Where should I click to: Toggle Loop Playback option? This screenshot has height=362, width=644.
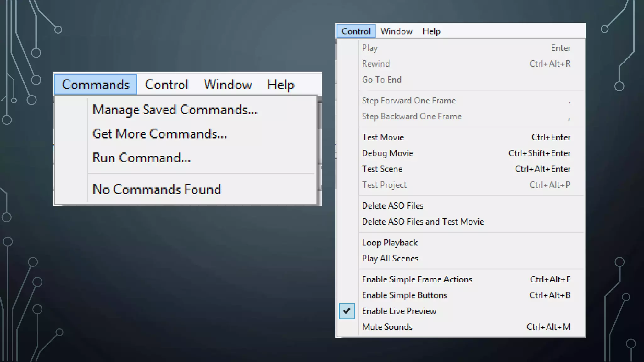point(390,243)
